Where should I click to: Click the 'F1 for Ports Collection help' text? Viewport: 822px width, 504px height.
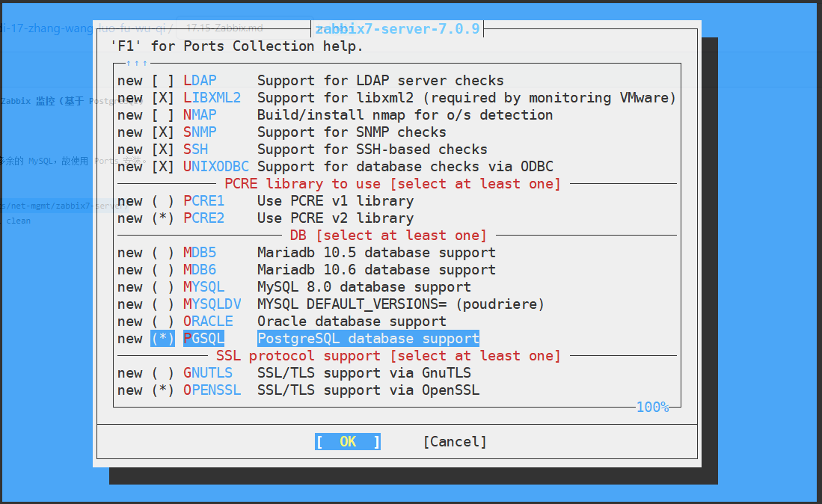[236, 46]
